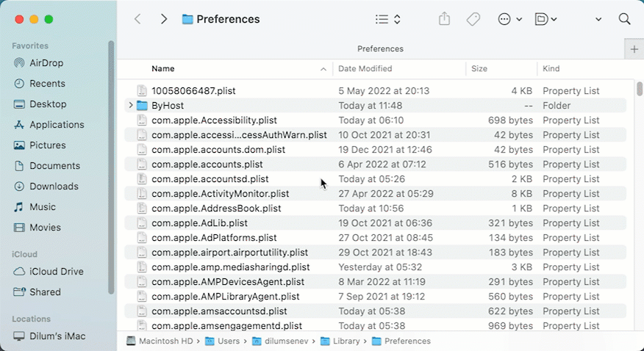Sort by the Name column header
The height and width of the screenshot is (351, 644).
(163, 68)
